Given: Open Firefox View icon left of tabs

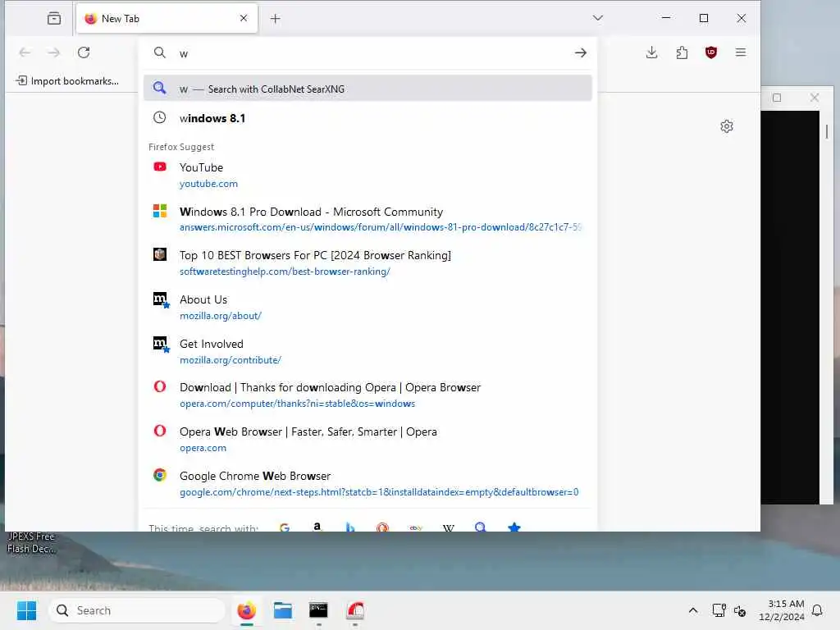Looking at the screenshot, I should 54,18.
